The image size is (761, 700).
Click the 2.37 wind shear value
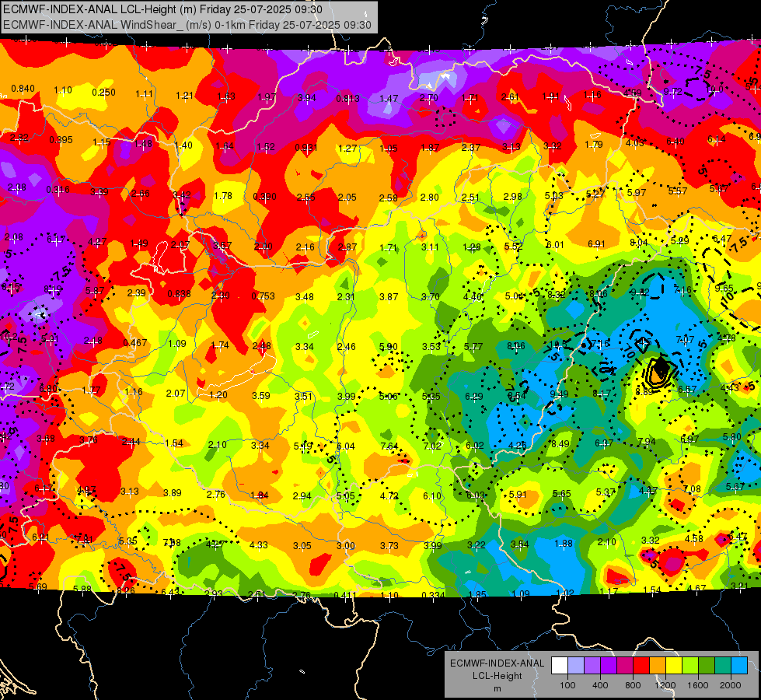pos(471,147)
